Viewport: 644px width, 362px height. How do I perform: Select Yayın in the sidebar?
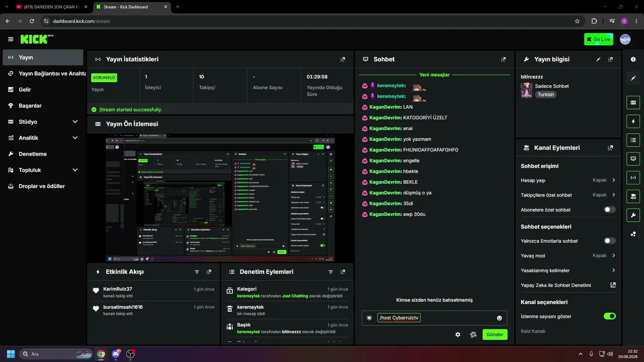tap(43, 57)
